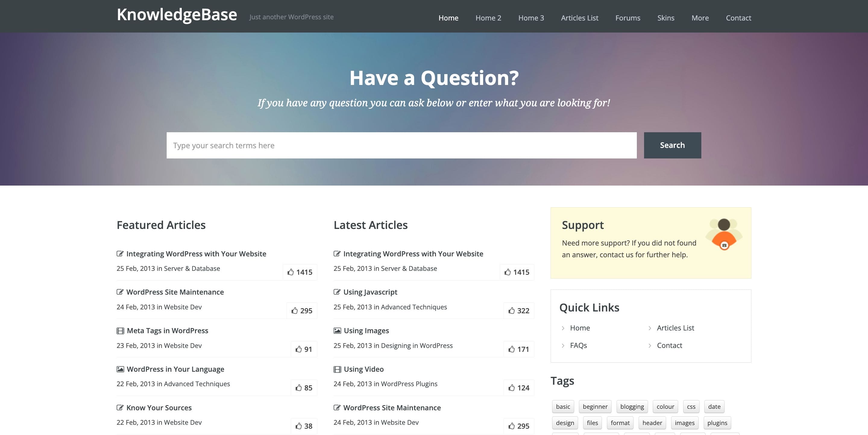The width and height of the screenshot is (868, 435).
Task: Click the chevron next to Contact quick link
Action: coord(649,346)
